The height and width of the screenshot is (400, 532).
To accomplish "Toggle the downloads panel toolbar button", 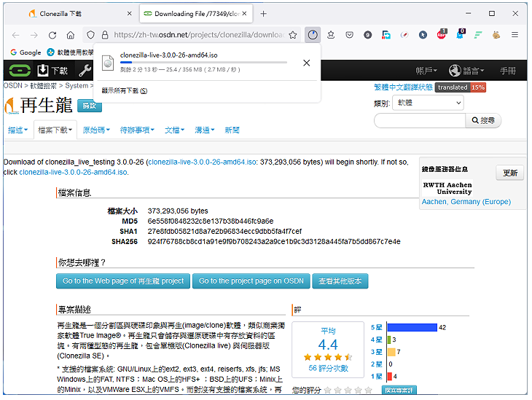I will [313, 35].
